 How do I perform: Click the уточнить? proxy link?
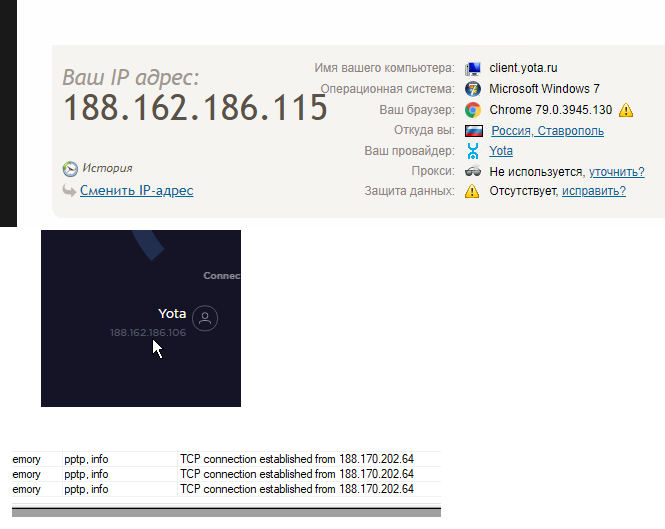tap(617, 172)
